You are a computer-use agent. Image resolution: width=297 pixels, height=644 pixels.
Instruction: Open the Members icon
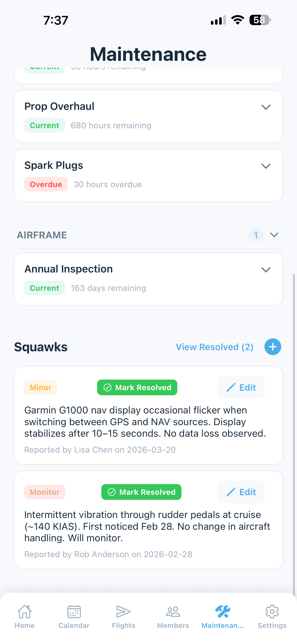point(173,612)
